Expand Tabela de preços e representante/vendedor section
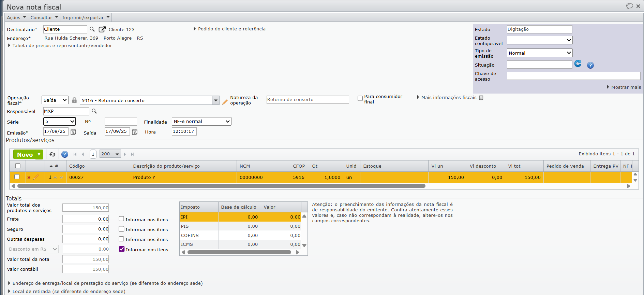644x295 pixels. point(62,46)
